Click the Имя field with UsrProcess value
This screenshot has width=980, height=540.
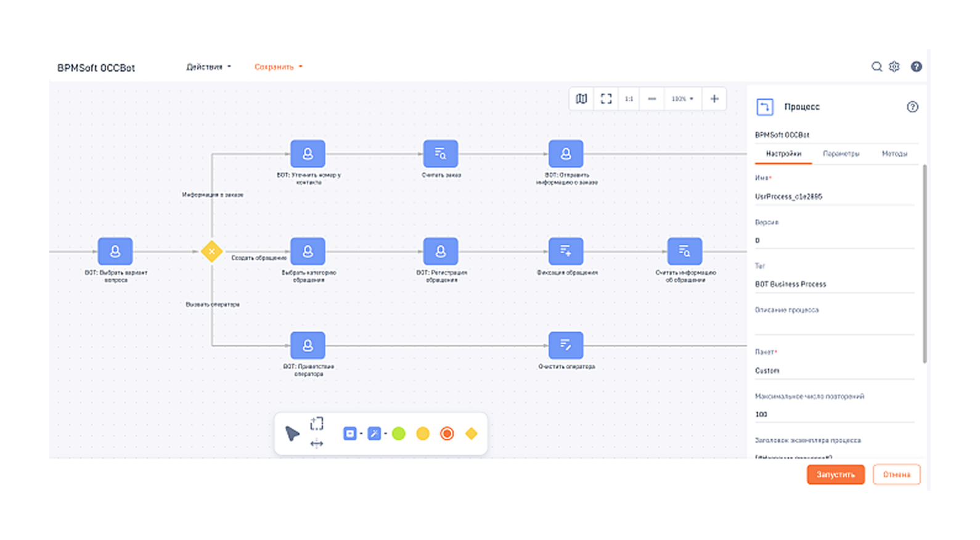835,197
